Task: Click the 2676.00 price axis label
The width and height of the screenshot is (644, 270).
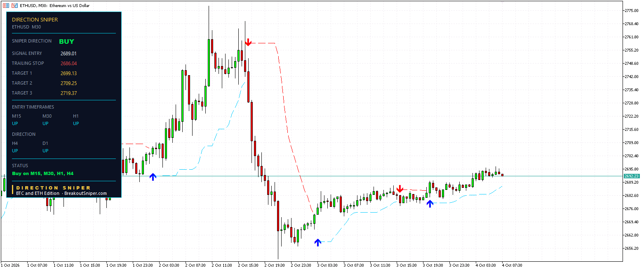Action: point(632,208)
